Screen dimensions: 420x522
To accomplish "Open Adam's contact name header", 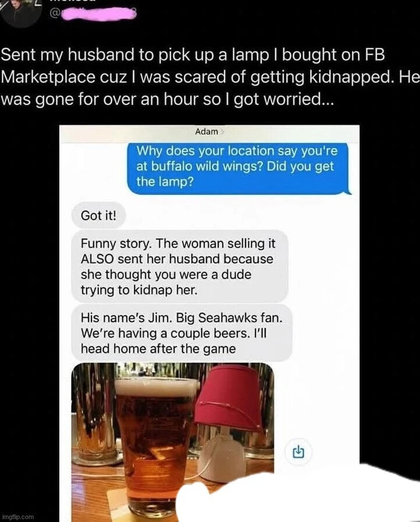I will point(207,132).
